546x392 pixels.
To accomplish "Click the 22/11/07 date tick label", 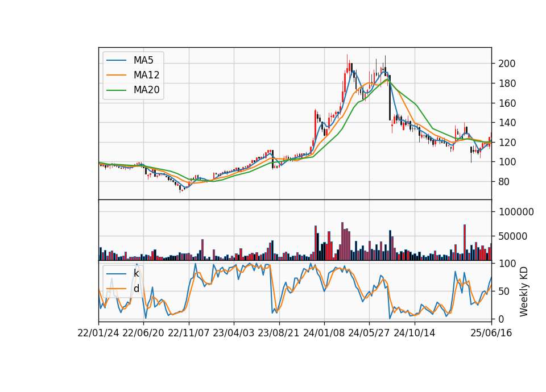I will [189, 333].
